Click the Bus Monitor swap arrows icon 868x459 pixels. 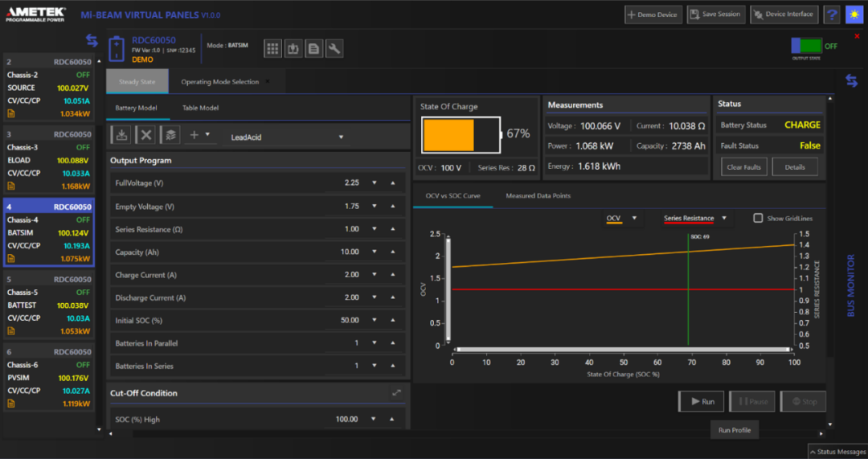[x=851, y=81]
